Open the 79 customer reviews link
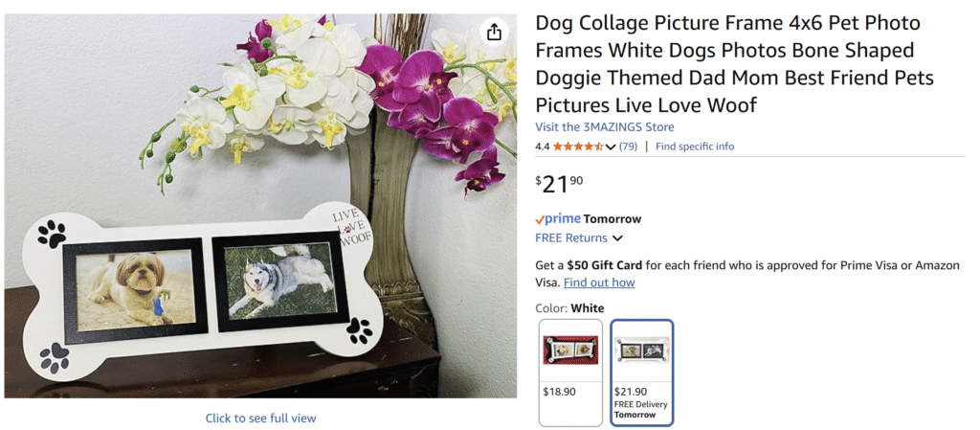Image resolution: width=980 pixels, height=430 pixels. coord(628,147)
